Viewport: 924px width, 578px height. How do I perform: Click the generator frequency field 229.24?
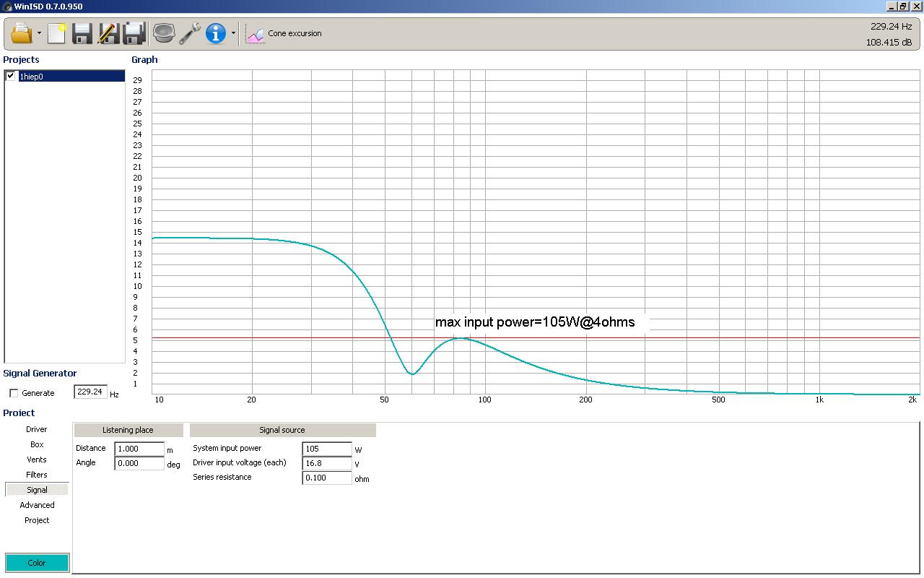click(x=90, y=392)
